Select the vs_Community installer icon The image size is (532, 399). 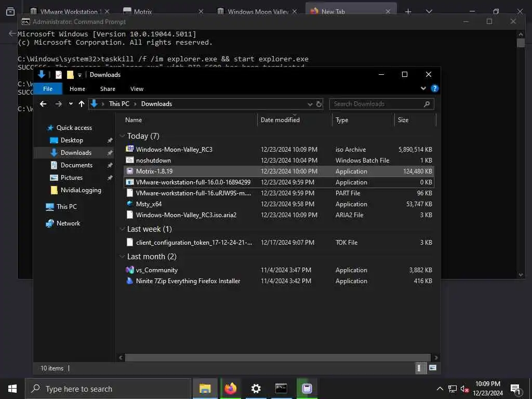(129, 270)
